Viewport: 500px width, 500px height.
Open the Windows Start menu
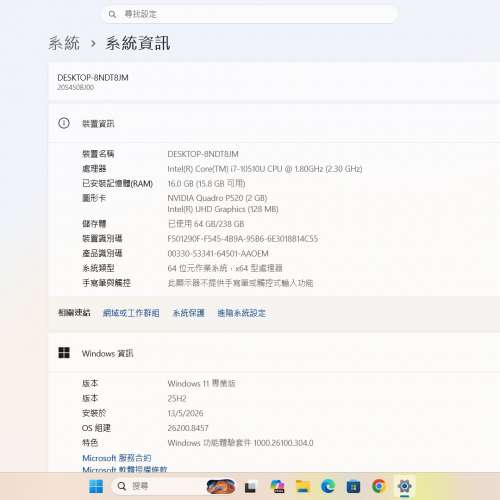[96, 486]
